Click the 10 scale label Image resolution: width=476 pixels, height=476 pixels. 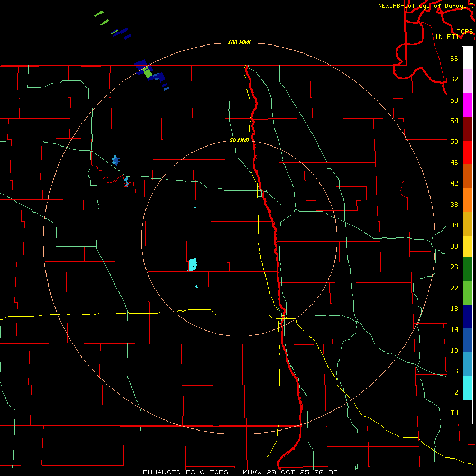(454, 351)
